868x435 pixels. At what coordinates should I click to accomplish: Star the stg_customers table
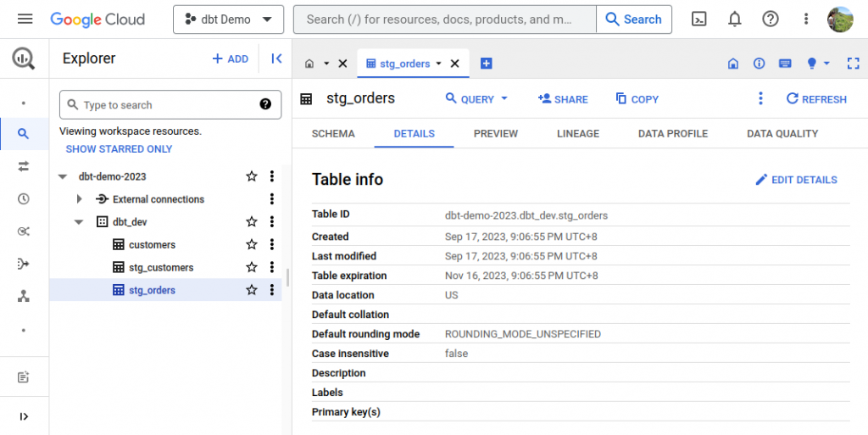(x=252, y=267)
